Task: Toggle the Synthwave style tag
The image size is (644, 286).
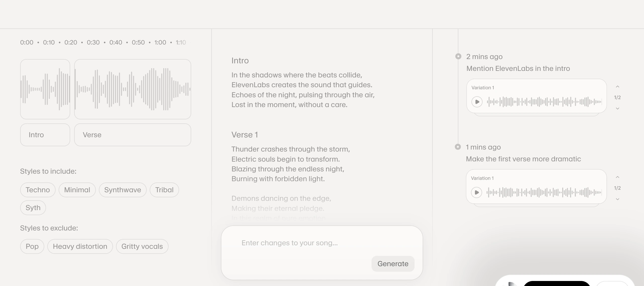Action: point(123,190)
